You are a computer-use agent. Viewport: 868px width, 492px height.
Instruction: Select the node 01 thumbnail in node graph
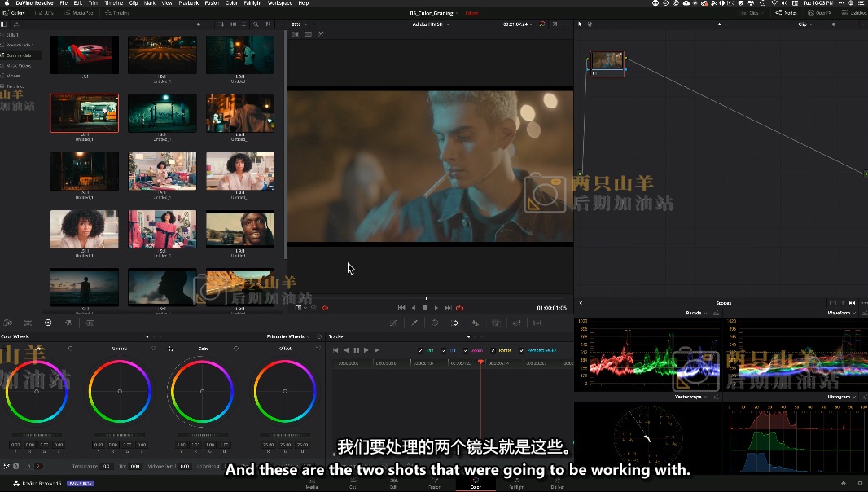click(x=607, y=61)
